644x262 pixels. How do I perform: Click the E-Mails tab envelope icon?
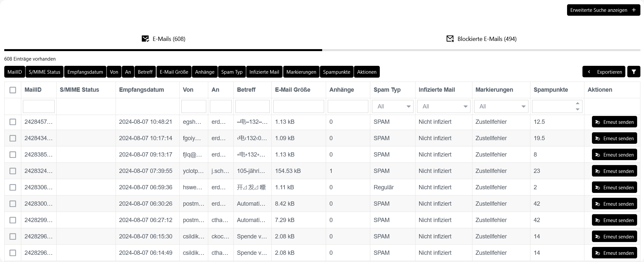[145, 39]
